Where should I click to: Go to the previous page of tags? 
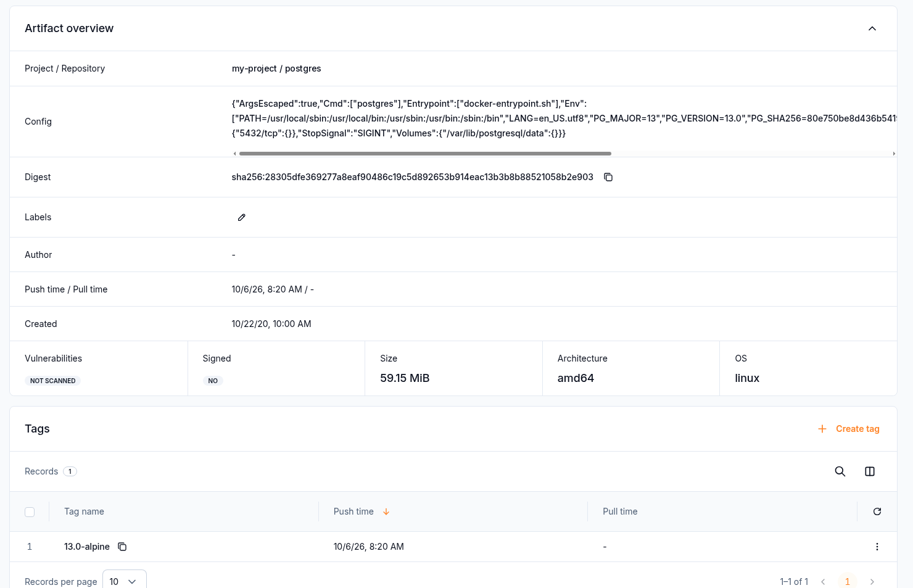tap(823, 582)
